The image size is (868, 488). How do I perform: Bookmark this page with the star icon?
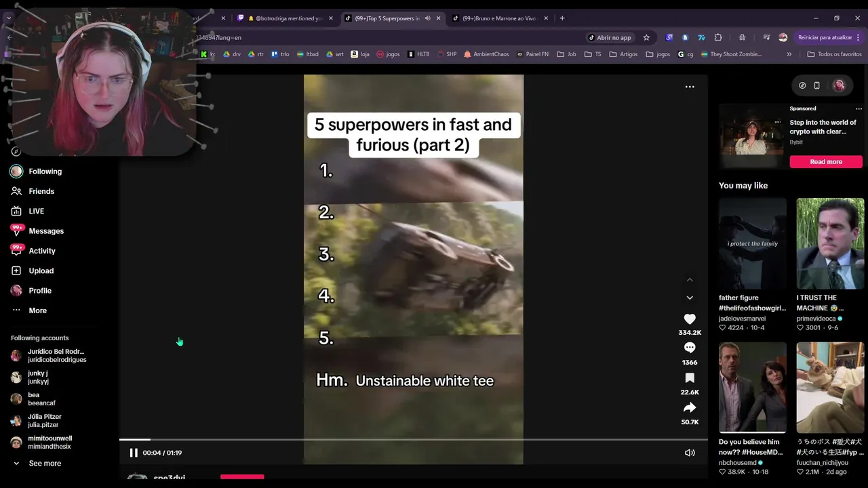tap(646, 37)
